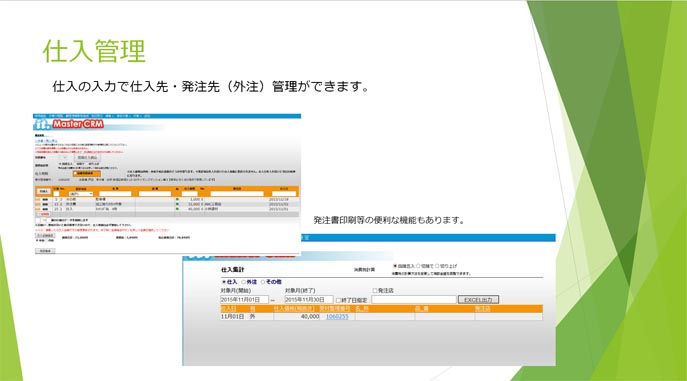Click the empty 発注店 search field
The image size is (687, 381).
414,300
